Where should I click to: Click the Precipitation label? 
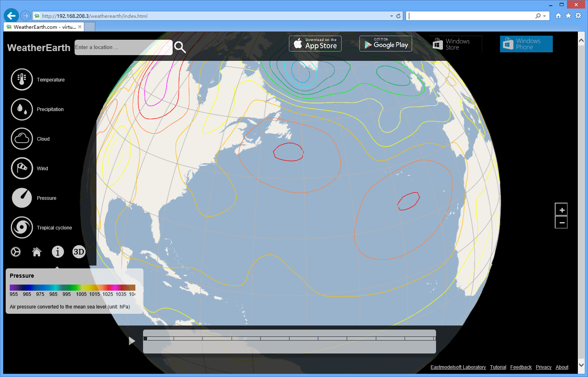(50, 109)
